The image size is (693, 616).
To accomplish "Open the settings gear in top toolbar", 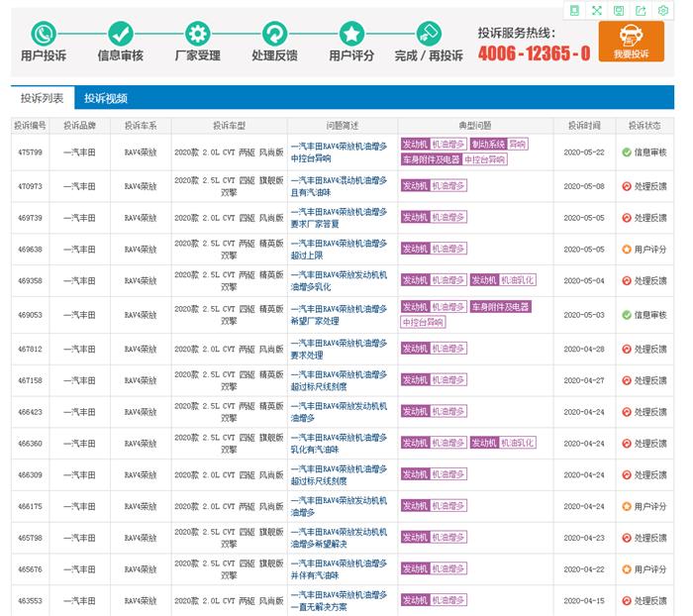I will (x=663, y=11).
